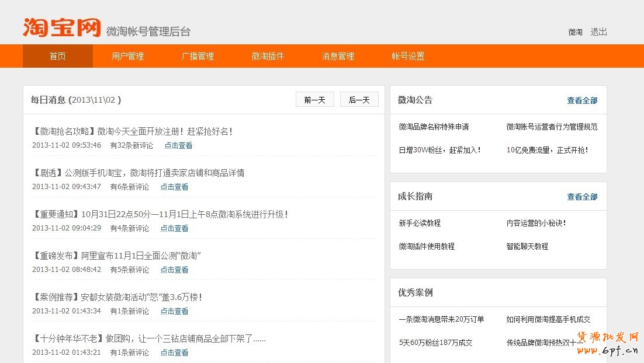Click the 退出 logout link

599,32
